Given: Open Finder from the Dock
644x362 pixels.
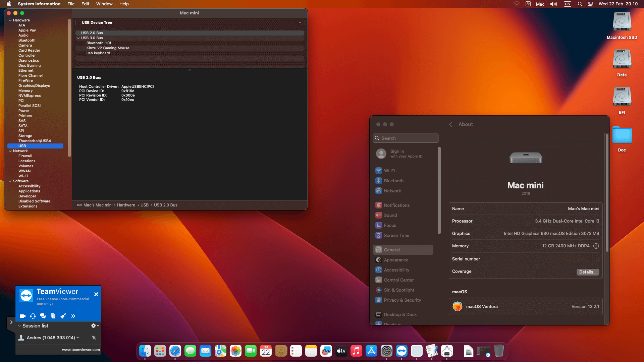Looking at the screenshot, I should click(145, 351).
